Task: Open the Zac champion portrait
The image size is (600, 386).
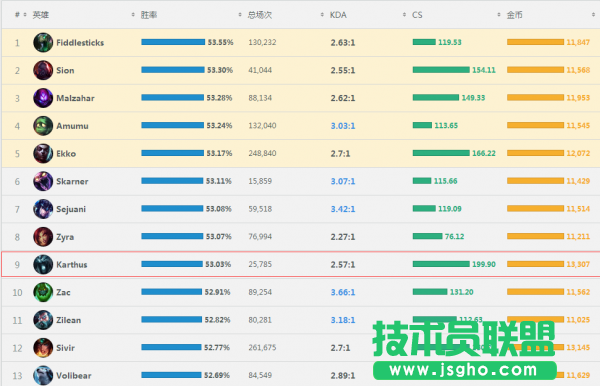Action: pyautogui.click(x=43, y=292)
